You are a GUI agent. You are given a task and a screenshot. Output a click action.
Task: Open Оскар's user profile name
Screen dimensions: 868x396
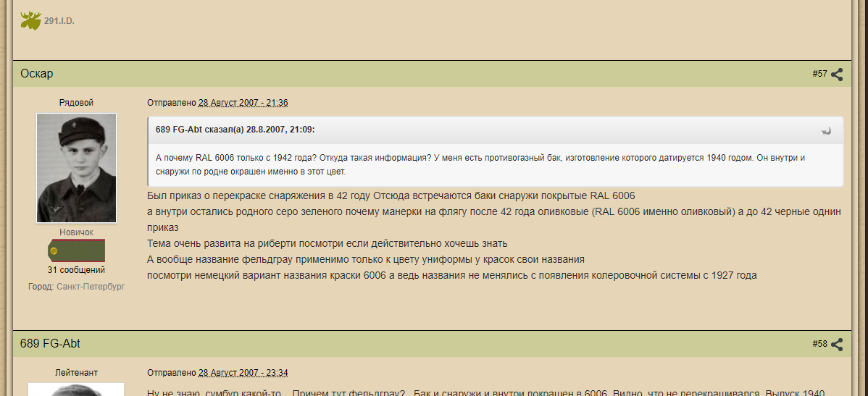tap(36, 74)
